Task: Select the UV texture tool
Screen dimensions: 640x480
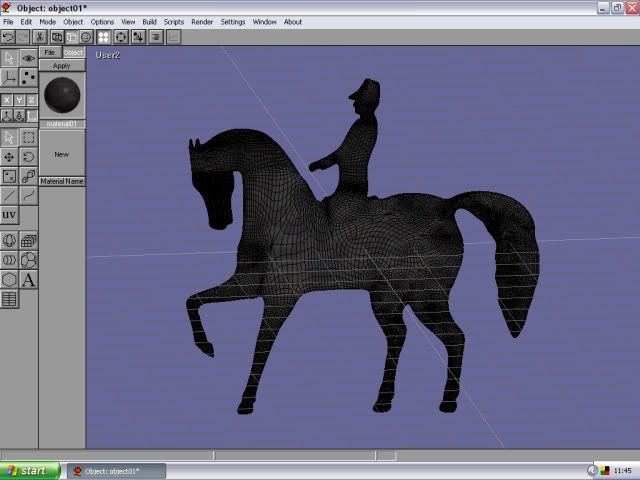Action: [x=9, y=215]
